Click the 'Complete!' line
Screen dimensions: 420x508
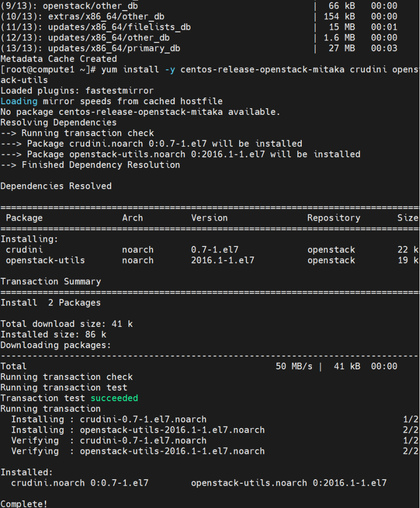24,504
